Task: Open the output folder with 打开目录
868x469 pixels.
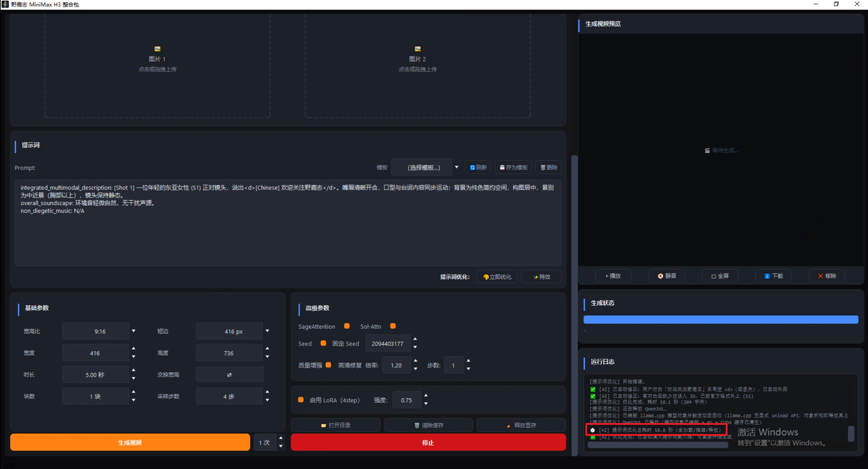Action: pos(335,425)
